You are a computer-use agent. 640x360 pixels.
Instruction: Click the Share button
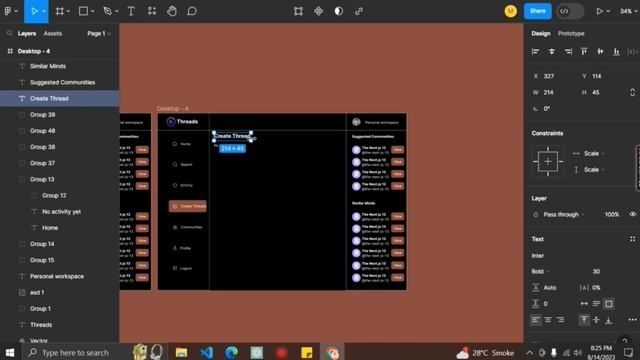[x=538, y=11]
